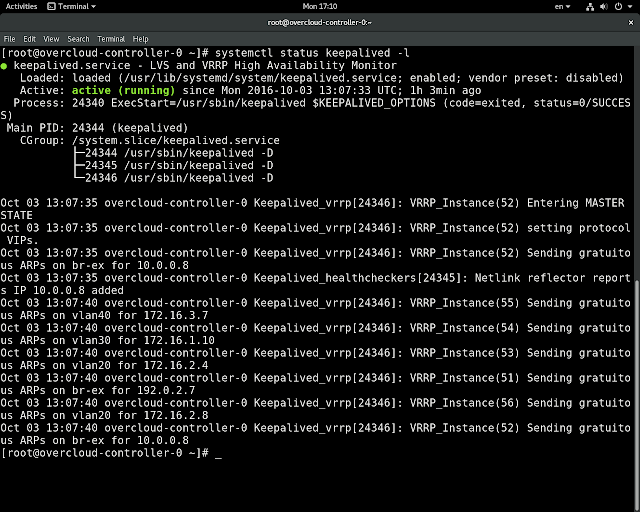
Task: Click process line '24346 /usr/sbin/keepalived -D'
Action: tap(179, 178)
